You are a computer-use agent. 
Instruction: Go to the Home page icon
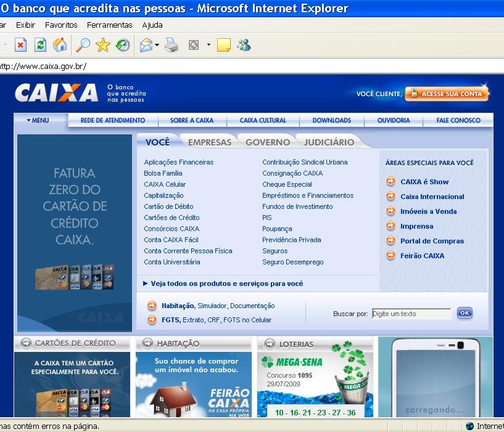tap(60, 45)
